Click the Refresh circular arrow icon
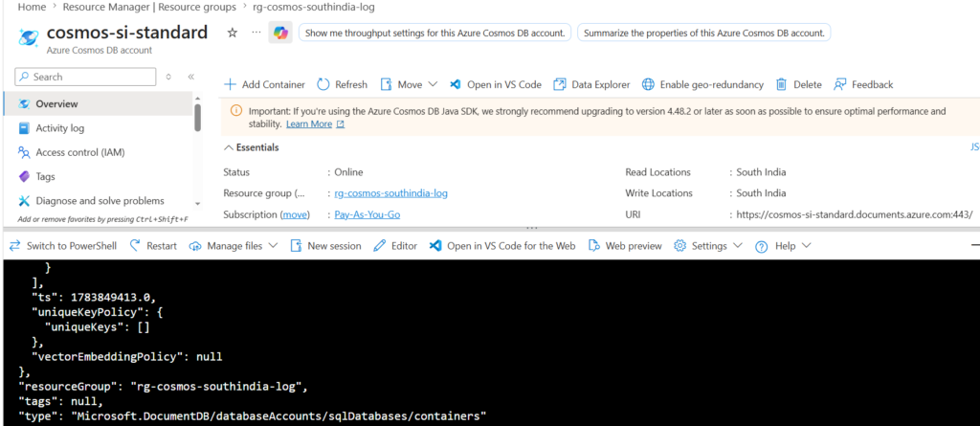The height and width of the screenshot is (426, 980). [x=323, y=84]
